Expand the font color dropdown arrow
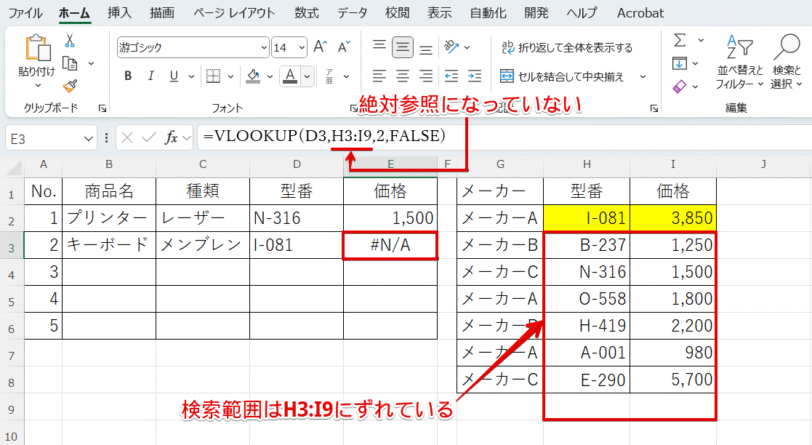Image resolution: width=812 pixels, height=445 pixels. point(307,77)
